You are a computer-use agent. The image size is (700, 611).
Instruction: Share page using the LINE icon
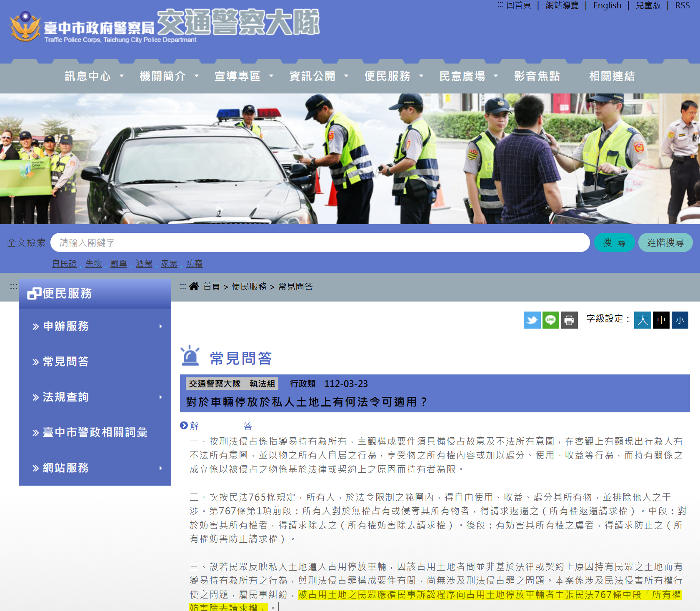pyautogui.click(x=550, y=320)
